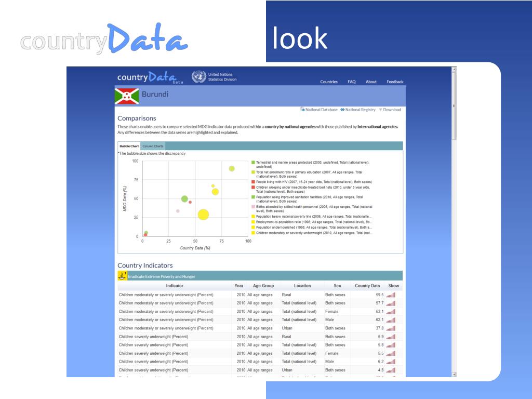Click the Age Group column header
Image resolution: width=532 pixels, height=399 pixels.
pyautogui.click(x=263, y=286)
